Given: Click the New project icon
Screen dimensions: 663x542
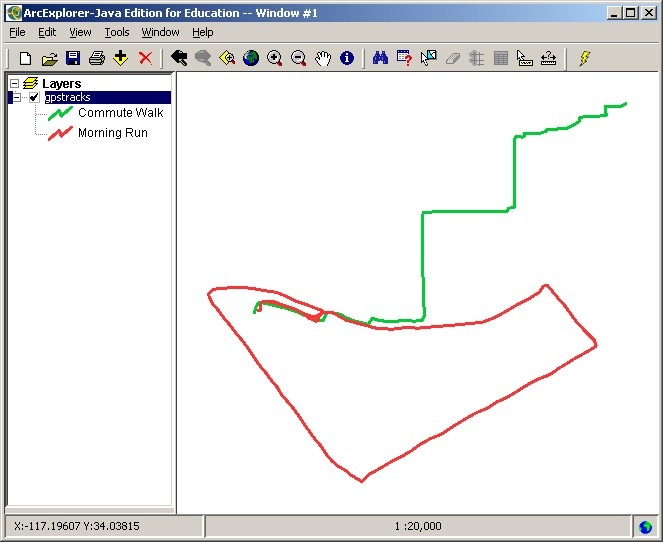Looking at the screenshot, I should tap(25, 58).
